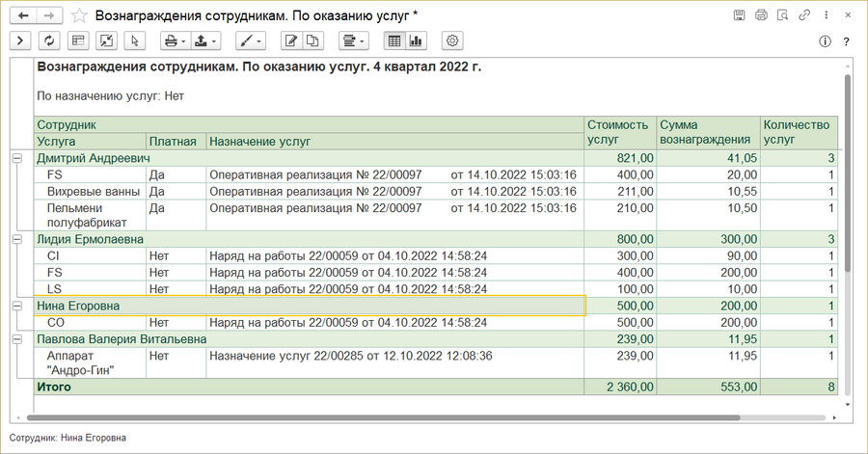868x454 pixels.
Task: Switch to table view mode
Action: click(394, 40)
